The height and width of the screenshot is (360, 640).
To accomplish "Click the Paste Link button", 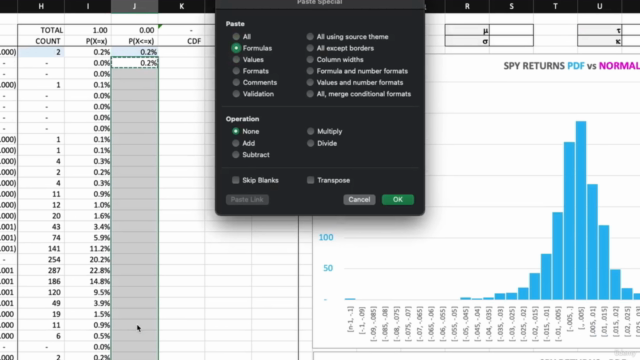I will coord(247,200).
